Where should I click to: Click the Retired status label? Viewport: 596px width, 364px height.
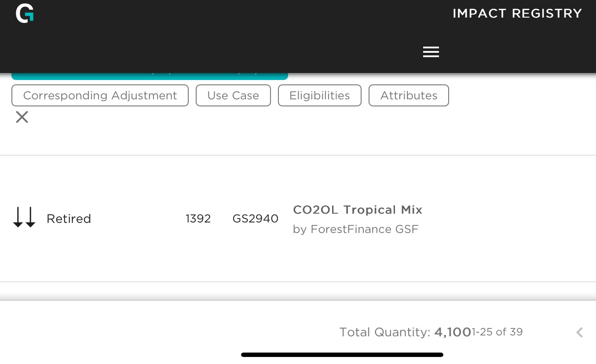pos(69,218)
